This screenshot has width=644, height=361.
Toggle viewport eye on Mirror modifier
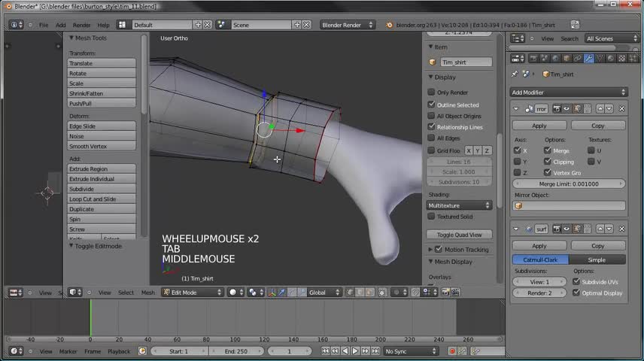[567, 109]
